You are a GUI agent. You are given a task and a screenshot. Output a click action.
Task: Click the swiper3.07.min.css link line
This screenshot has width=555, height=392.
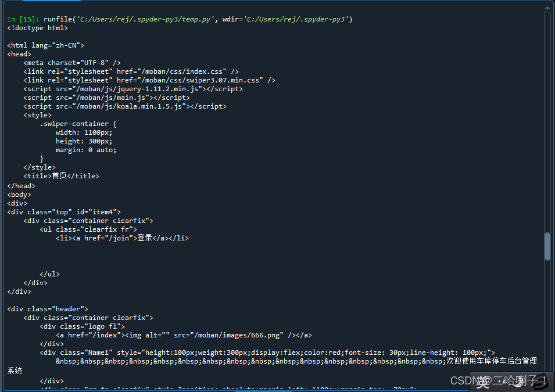coord(149,80)
